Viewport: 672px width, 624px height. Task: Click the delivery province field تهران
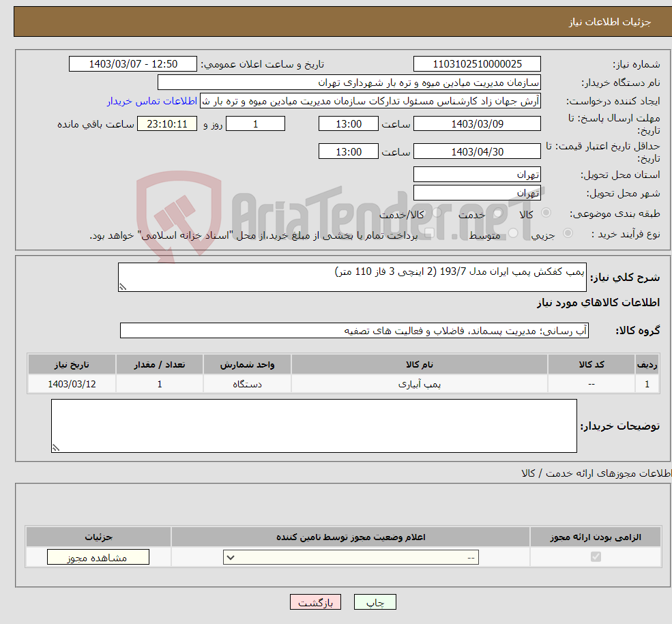click(477, 175)
